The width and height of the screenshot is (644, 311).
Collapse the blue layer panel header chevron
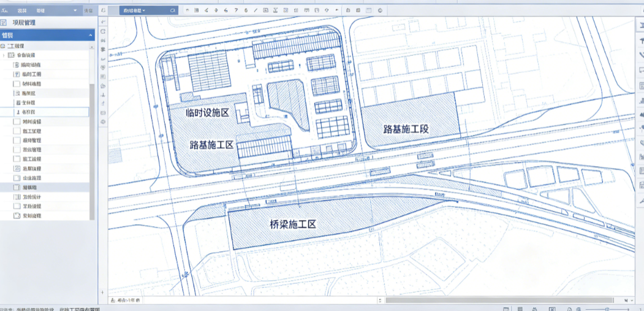click(90, 36)
